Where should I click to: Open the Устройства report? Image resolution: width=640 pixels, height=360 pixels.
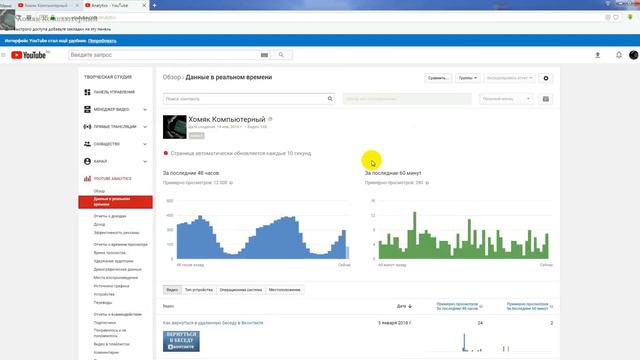tap(104, 294)
